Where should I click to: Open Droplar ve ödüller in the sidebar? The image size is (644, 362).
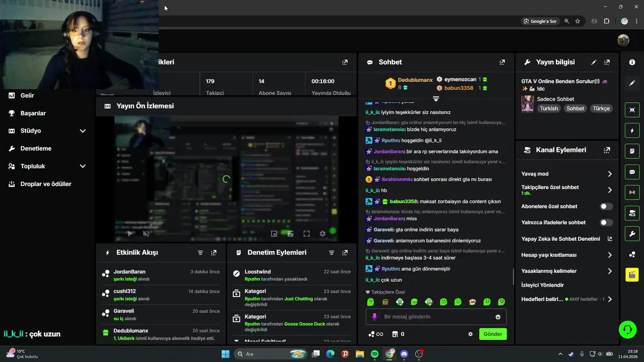pyautogui.click(x=46, y=184)
